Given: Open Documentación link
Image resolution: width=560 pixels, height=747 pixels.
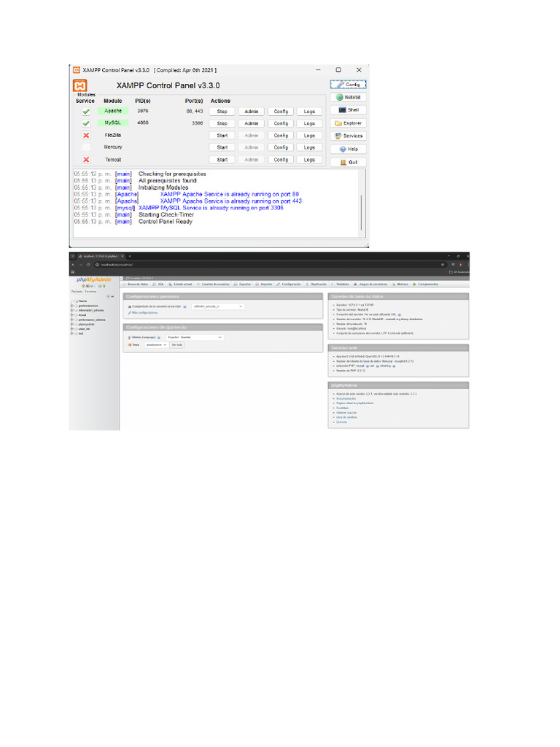Looking at the screenshot, I should coord(346,399).
